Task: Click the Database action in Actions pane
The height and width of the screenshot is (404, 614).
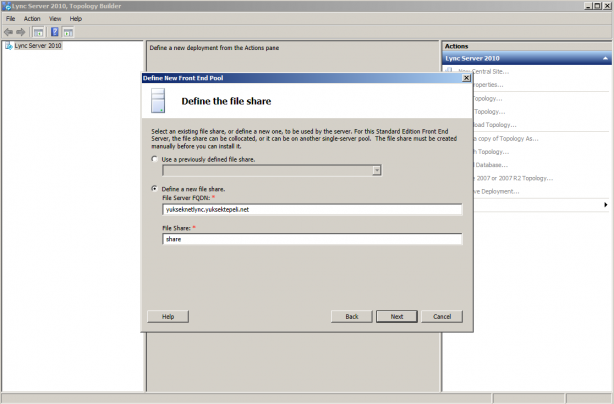Action: pyautogui.click(x=490, y=165)
